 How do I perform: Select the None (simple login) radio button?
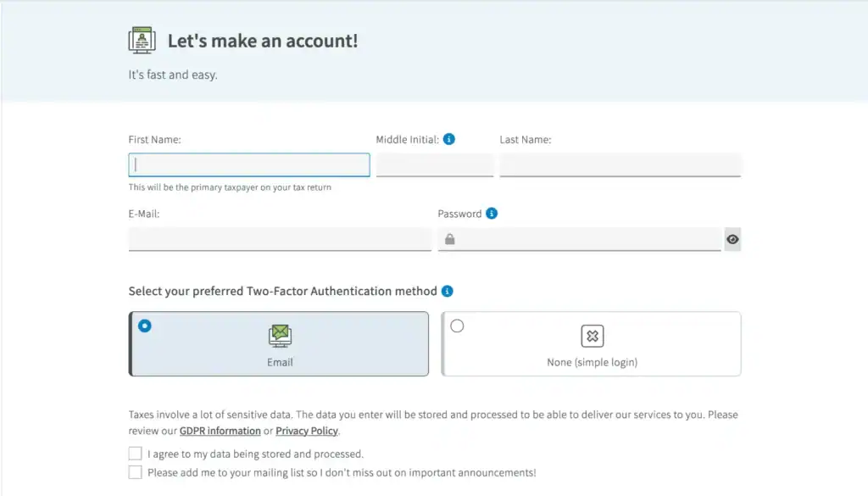[458, 326]
